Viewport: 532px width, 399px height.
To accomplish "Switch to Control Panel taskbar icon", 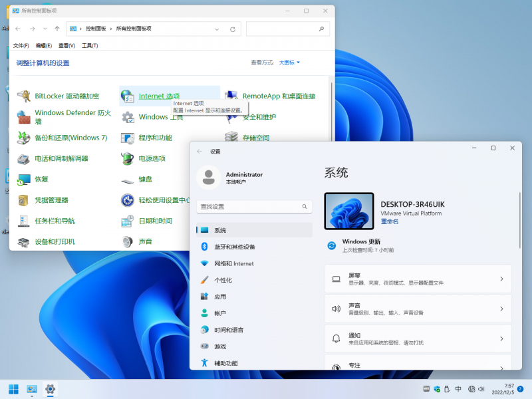I will click(x=32, y=389).
